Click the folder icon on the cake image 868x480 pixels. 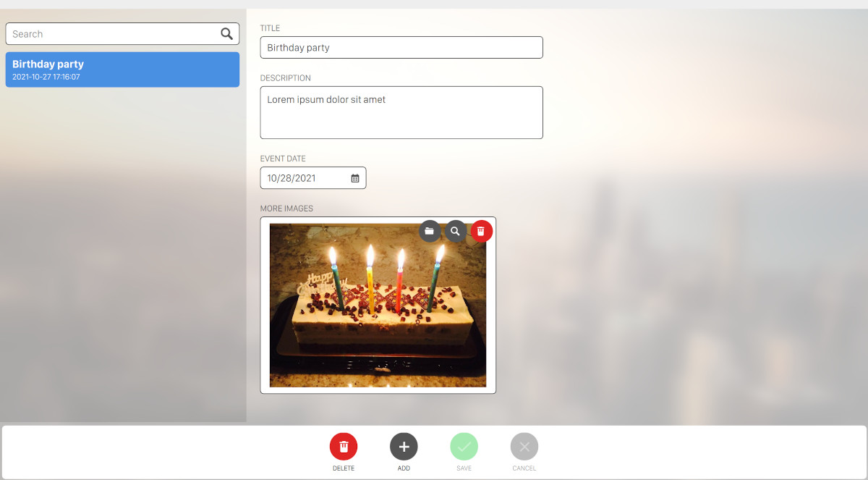point(430,231)
